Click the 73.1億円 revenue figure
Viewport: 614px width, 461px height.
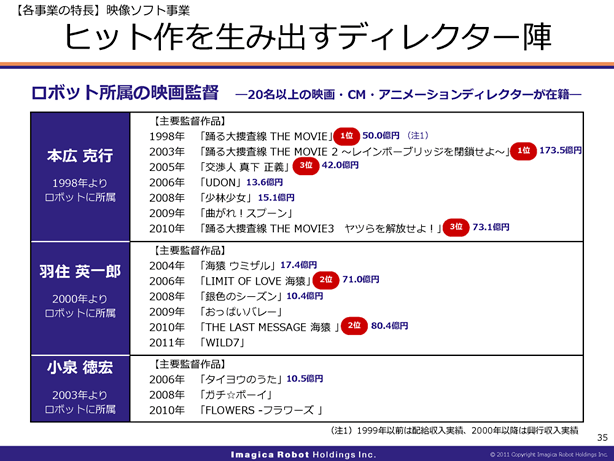point(491,227)
